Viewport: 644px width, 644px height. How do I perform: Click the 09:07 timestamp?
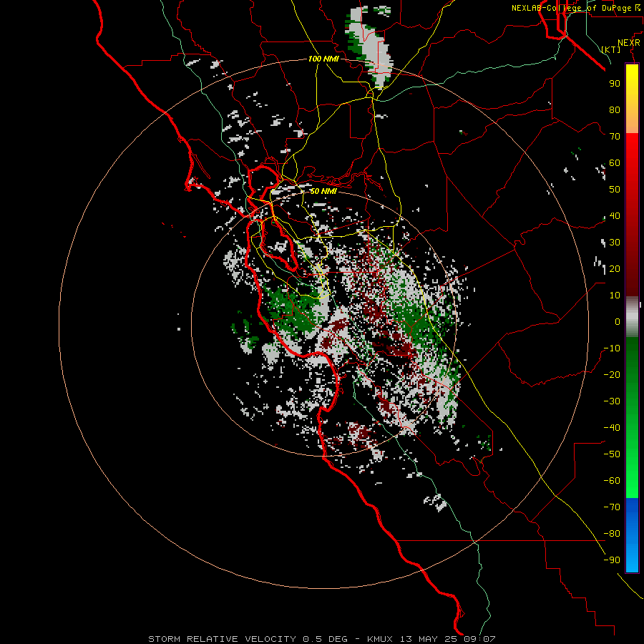tap(479, 639)
